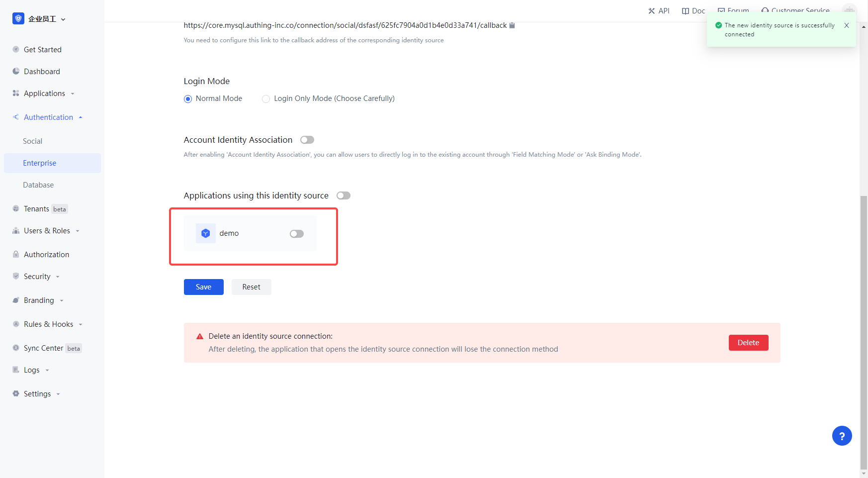Open the Database submenu item

pyautogui.click(x=38, y=185)
